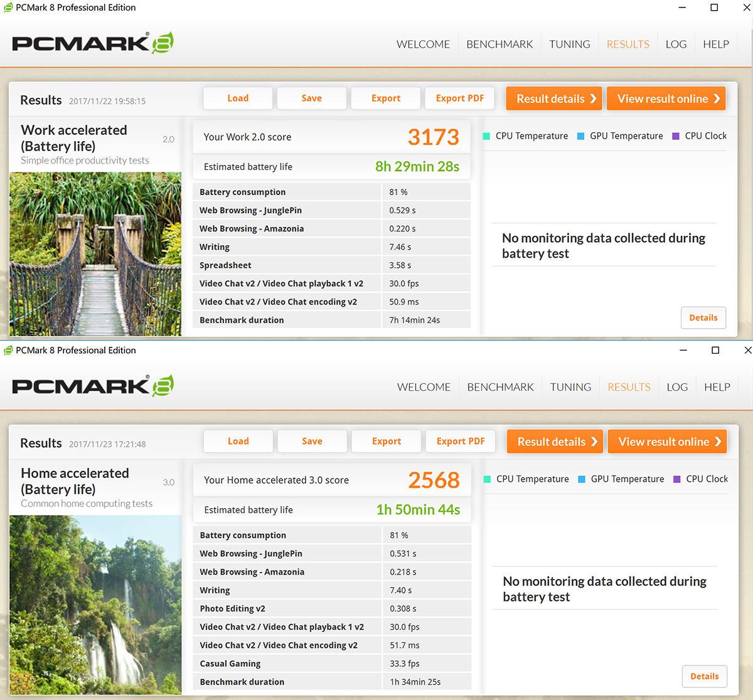
Task: Select RESULTS tab in upper window
Action: [628, 44]
